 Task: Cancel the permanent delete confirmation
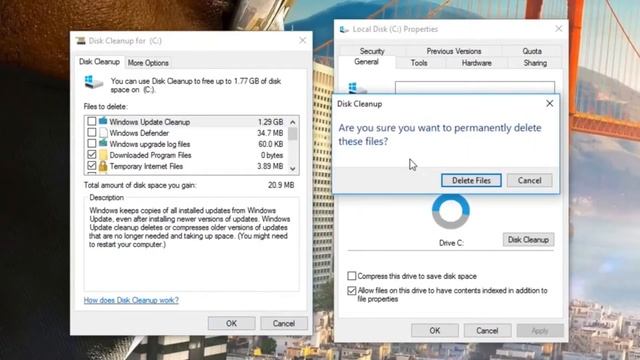pos(529,180)
